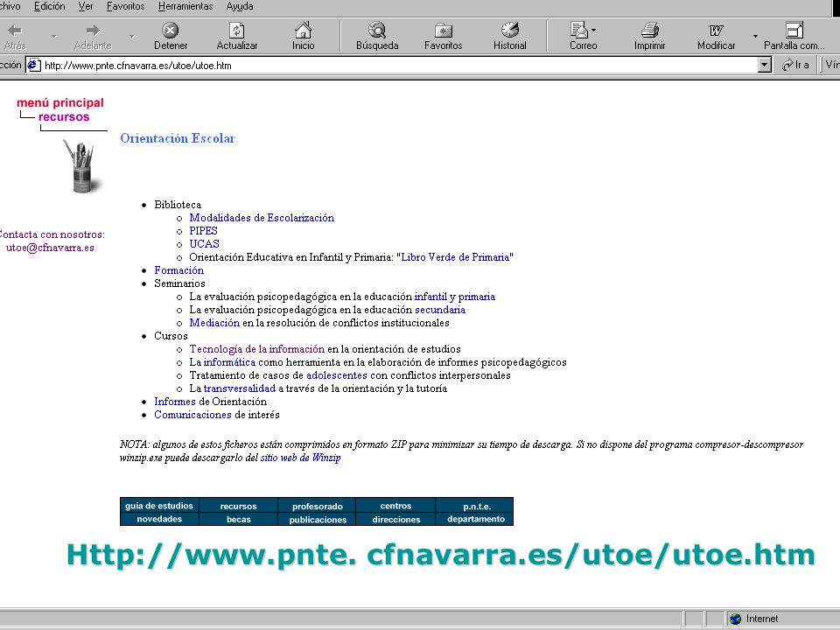Viewport: 840px width, 630px height.
Task: Open the Informes link
Action: 175,402
